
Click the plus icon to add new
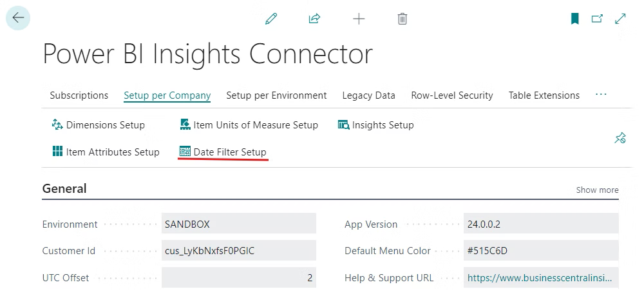point(359,19)
